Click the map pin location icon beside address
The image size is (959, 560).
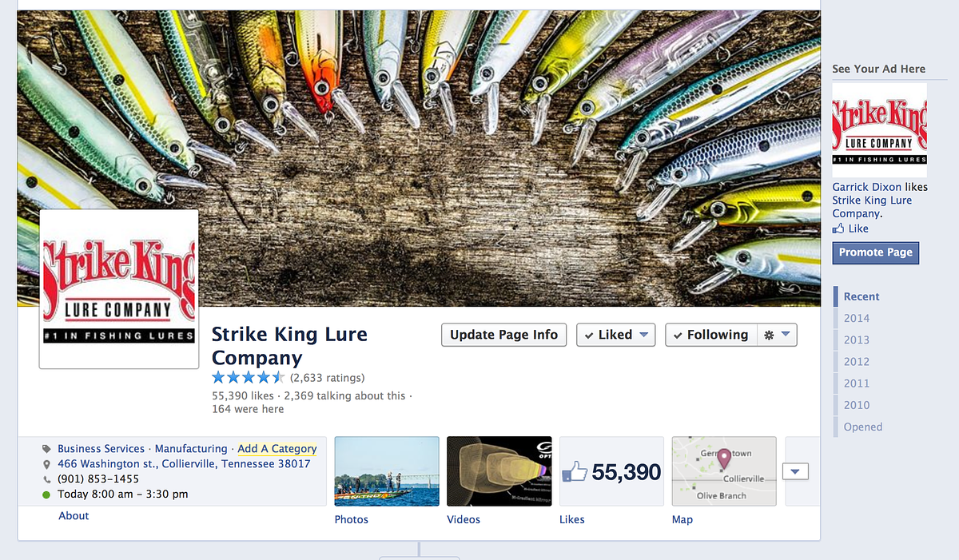(47, 464)
